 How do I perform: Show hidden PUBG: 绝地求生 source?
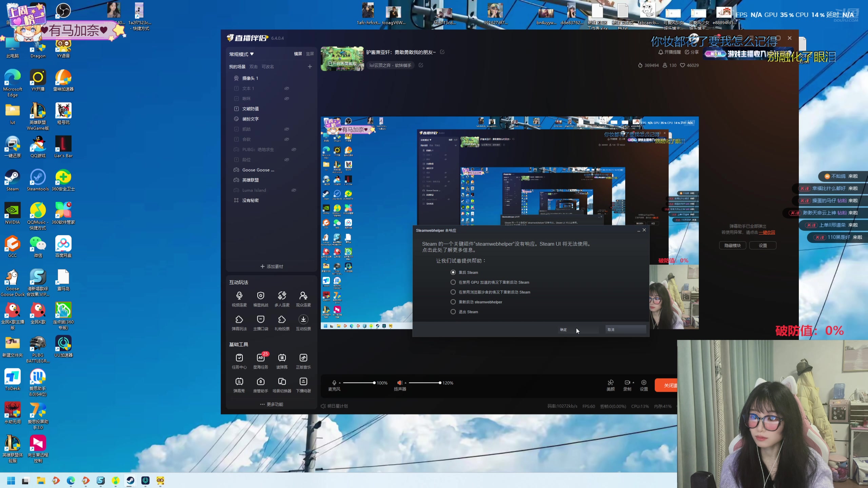(294, 149)
